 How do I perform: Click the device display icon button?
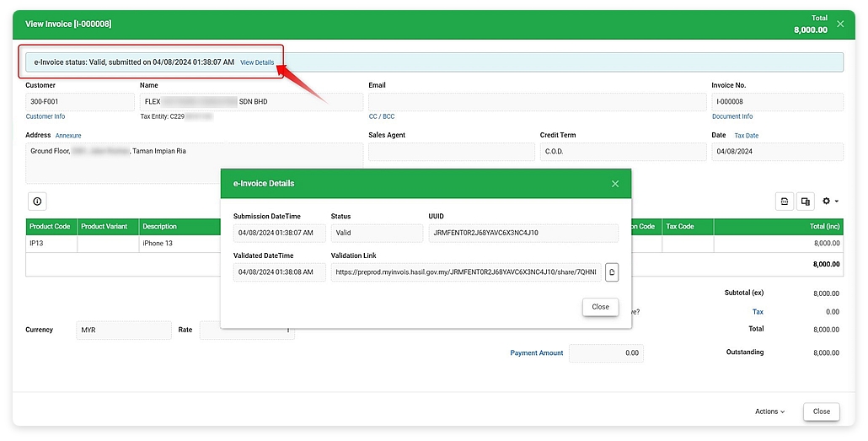click(806, 202)
